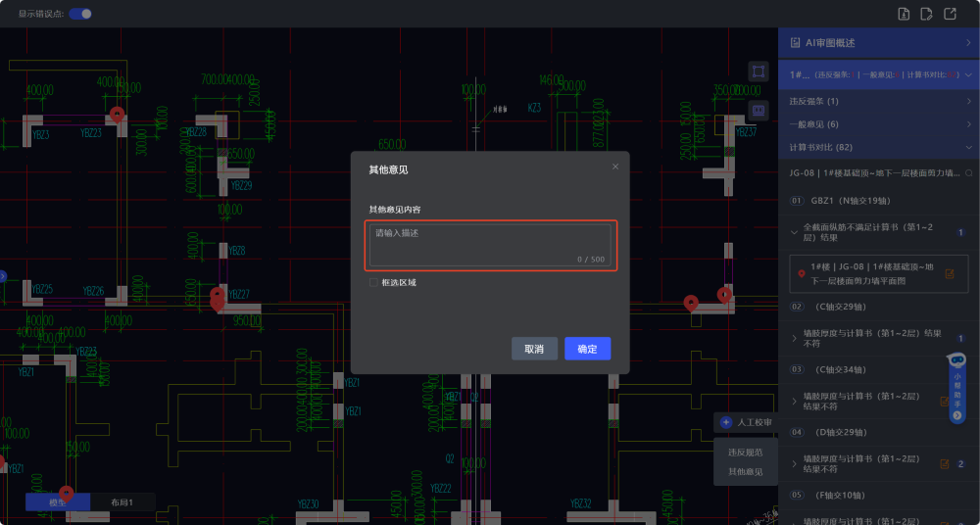
Task: Click the edit document icon in top bar
Action: tap(927, 14)
